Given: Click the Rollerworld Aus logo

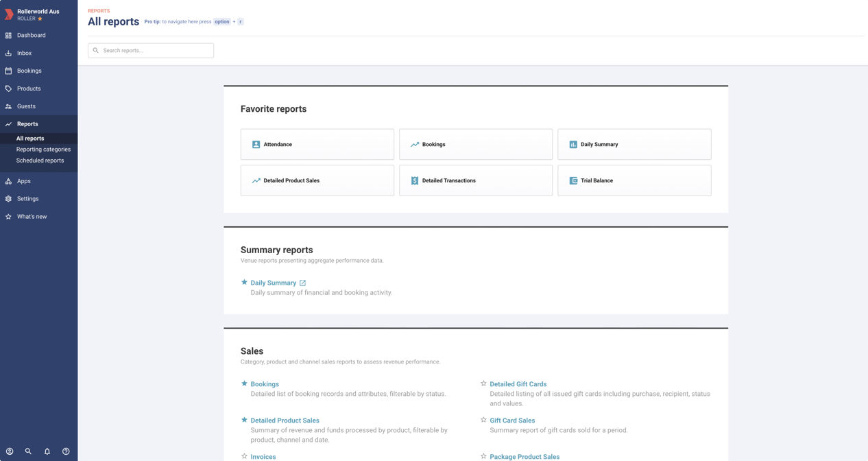Looking at the screenshot, I should pyautogui.click(x=10, y=14).
